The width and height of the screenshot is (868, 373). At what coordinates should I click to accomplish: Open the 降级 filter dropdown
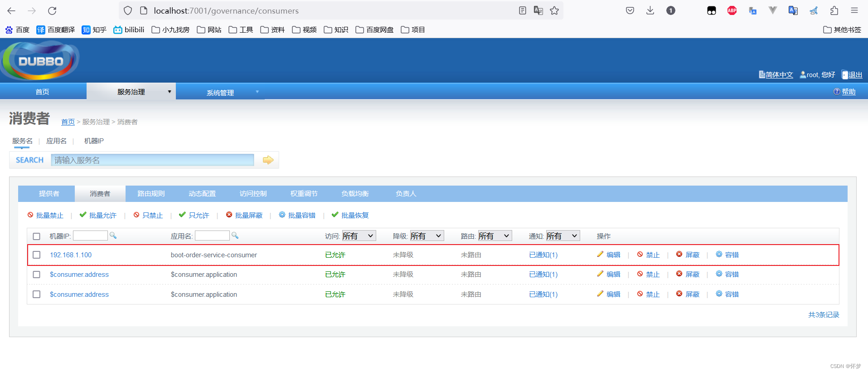[427, 236]
